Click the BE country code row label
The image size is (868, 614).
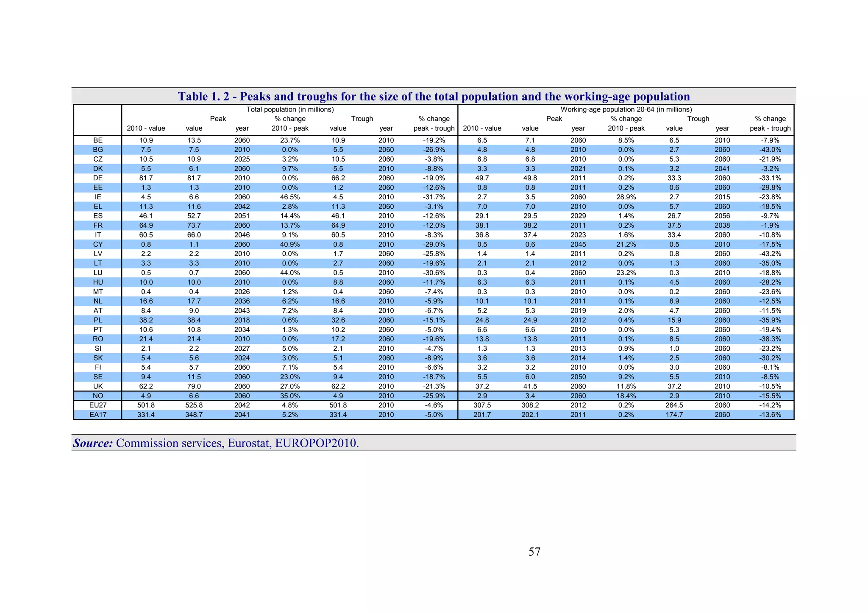(98, 140)
